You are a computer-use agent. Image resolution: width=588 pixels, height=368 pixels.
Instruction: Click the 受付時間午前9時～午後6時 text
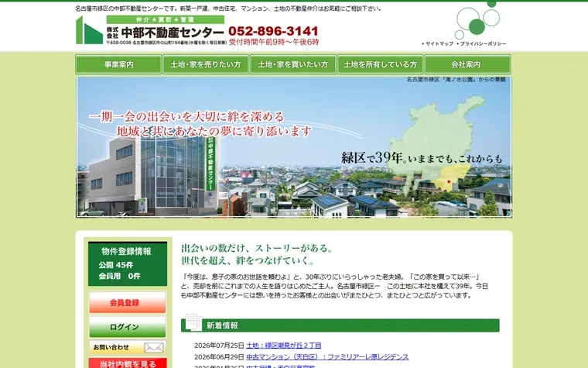click(x=274, y=42)
